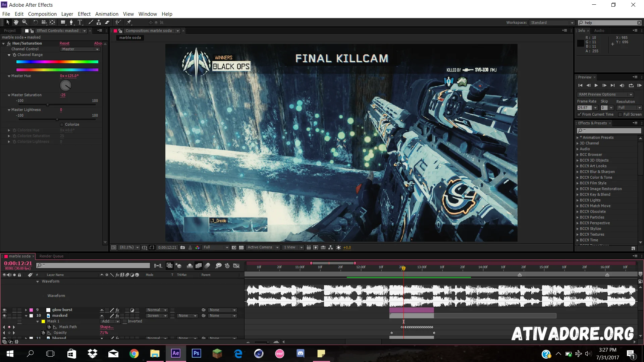644x362 pixels.
Task: Toggle the Colorize checkbox
Action: click(x=62, y=124)
